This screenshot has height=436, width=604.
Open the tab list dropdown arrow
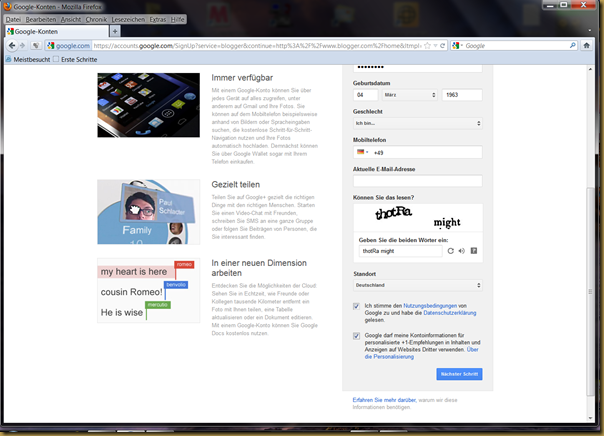click(589, 30)
